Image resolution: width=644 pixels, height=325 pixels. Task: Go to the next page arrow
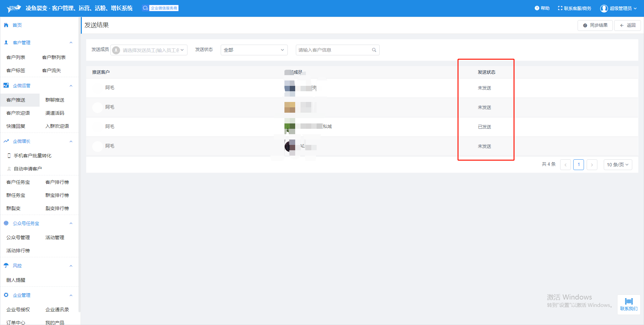click(592, 165)
